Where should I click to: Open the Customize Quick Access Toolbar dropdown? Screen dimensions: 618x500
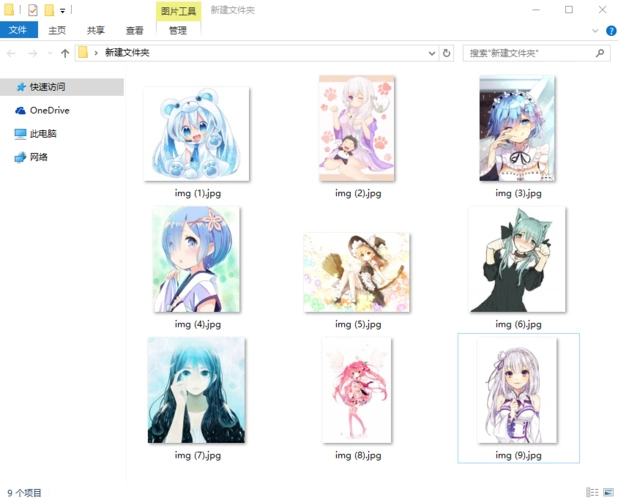pyautogui.click(x=62, y=11)
